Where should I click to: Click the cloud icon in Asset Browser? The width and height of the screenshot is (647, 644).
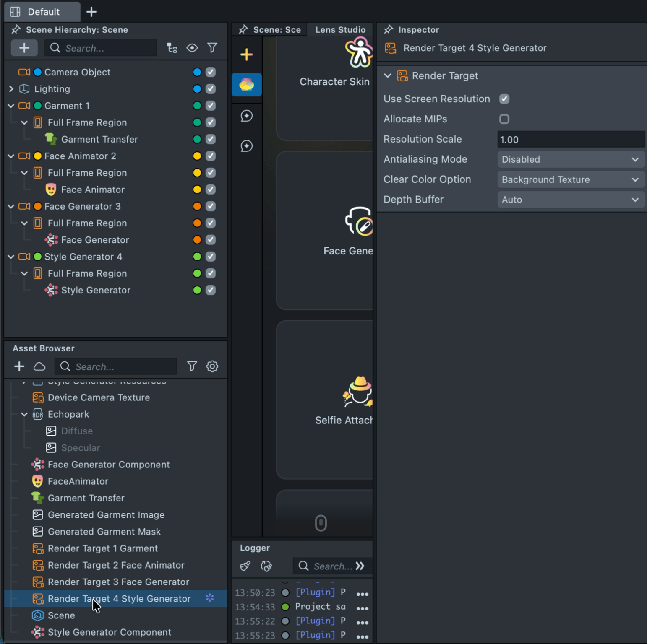(39, 366)
